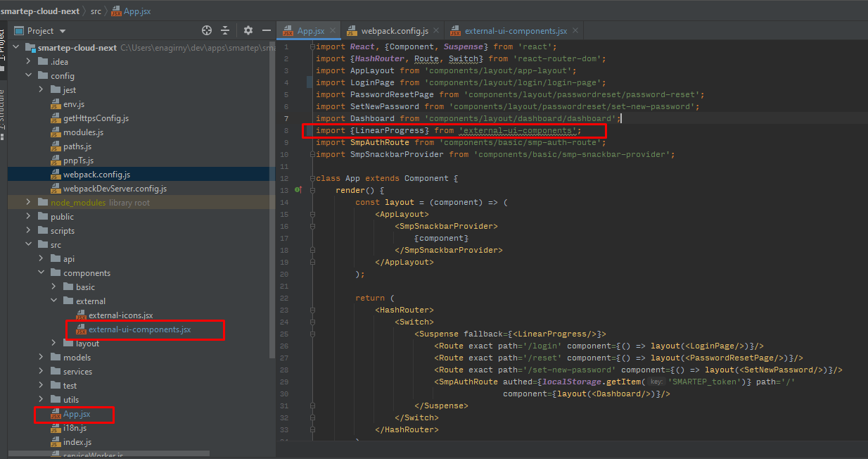Expand the public folder
This screenshot has height=459, width=868.
(x=29, y=217)
